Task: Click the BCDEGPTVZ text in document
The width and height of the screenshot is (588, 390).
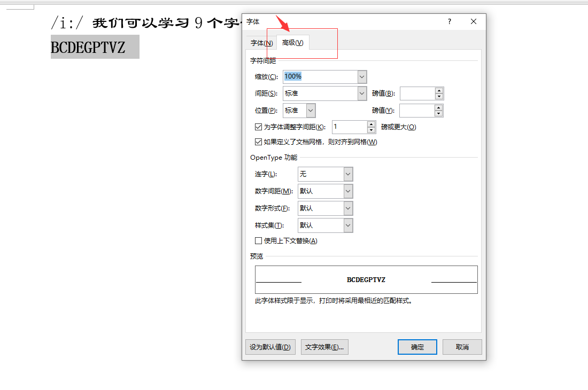Action: (x=88, y=48)
